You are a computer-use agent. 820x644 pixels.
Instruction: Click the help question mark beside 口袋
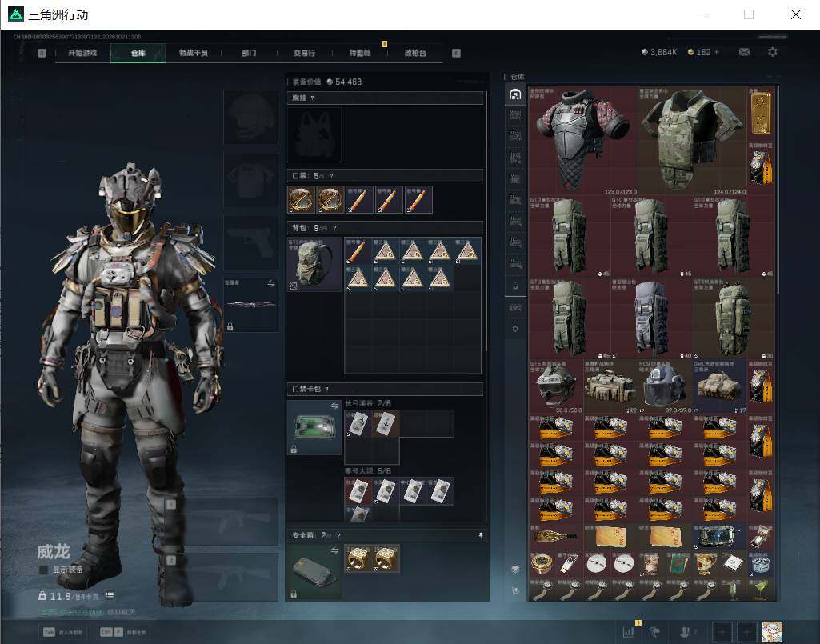click(331, 176)
